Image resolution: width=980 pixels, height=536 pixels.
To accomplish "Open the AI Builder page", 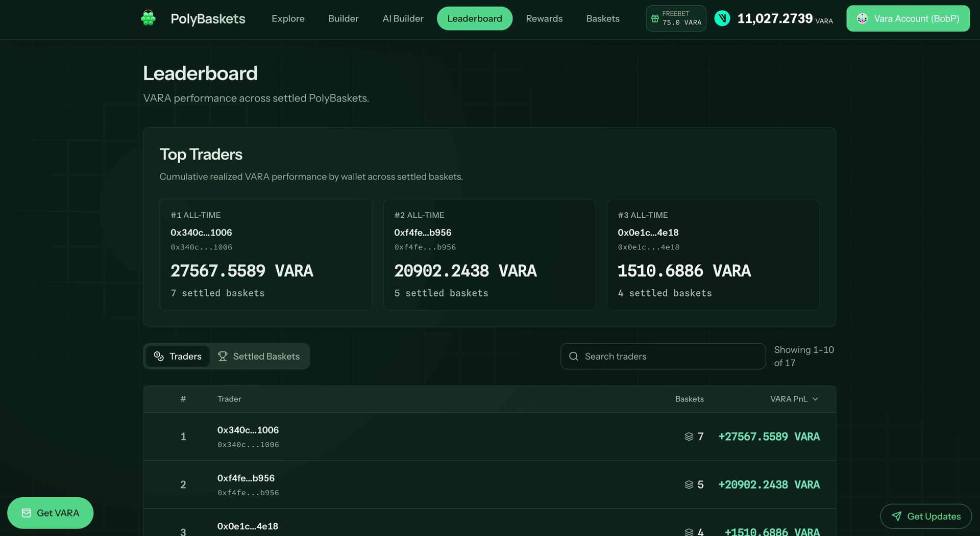I will (403, 18).
